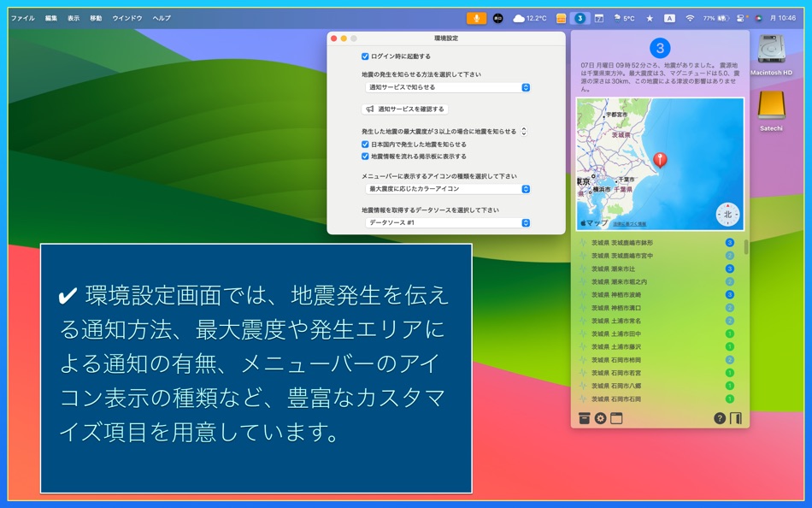Open the 移動 menu

click(x=96, y=18)
